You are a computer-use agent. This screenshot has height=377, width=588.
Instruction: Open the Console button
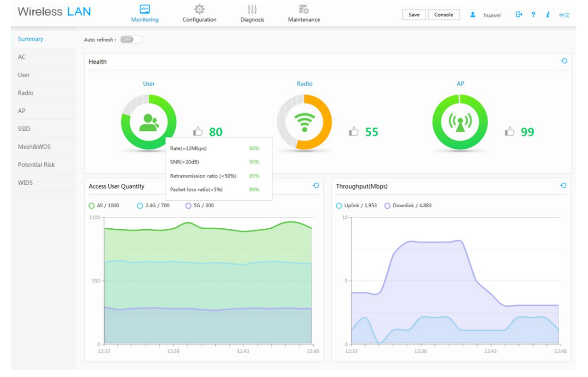(x=444, y=15)
